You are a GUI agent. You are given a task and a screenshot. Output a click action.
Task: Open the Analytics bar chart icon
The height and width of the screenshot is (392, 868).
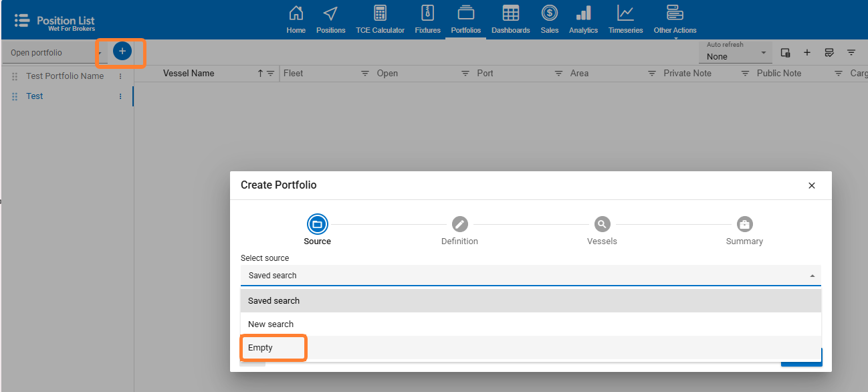[x=583, y=14]
